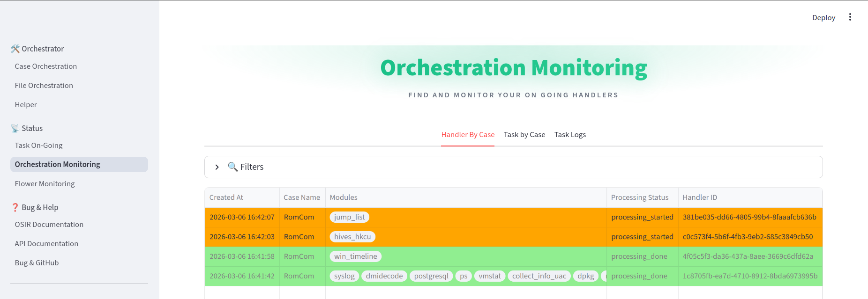Open the three-dot main menu
This screenshot has width=868, height=299.
point(850,17)
